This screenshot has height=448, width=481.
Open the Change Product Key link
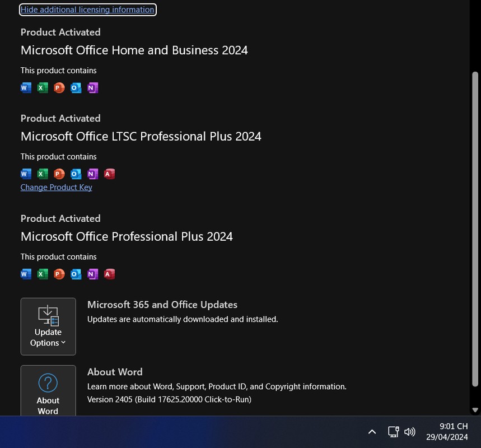tap(56, 187)
